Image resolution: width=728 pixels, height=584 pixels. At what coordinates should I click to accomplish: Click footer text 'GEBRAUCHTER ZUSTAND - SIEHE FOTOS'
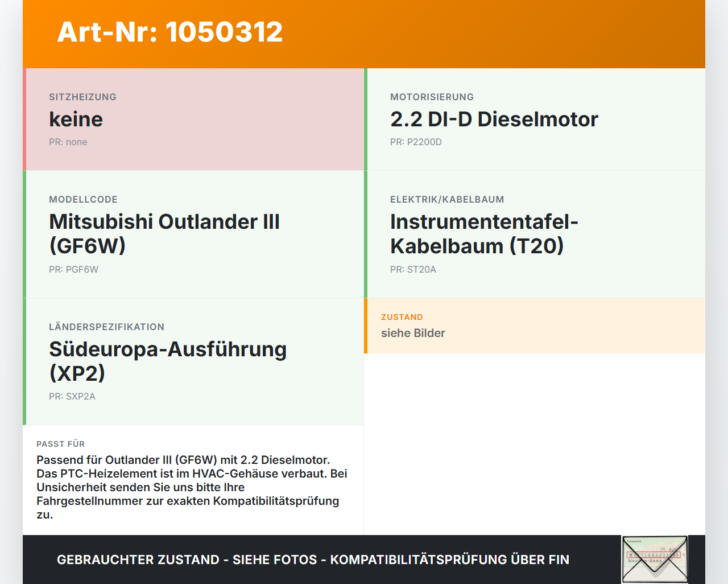(187, 560)
